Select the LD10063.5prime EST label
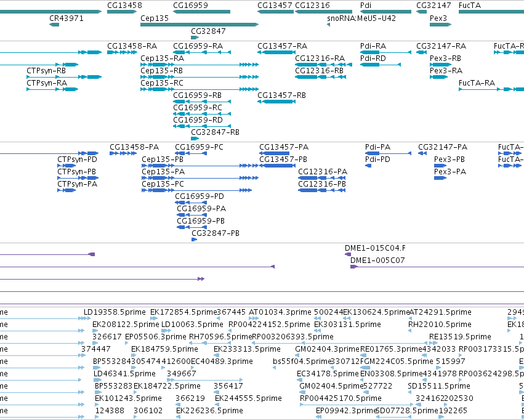524x420 pixels. 192,325
